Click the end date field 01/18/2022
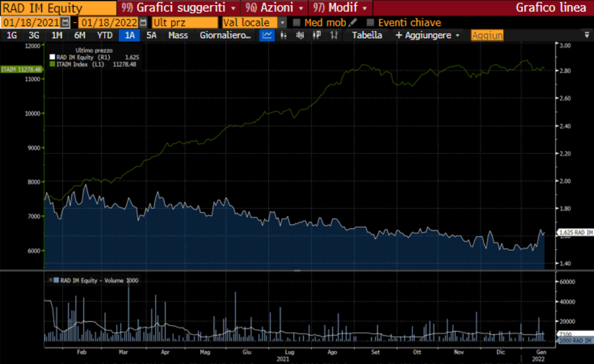The image size is (594, 364). tap(109, 23)
